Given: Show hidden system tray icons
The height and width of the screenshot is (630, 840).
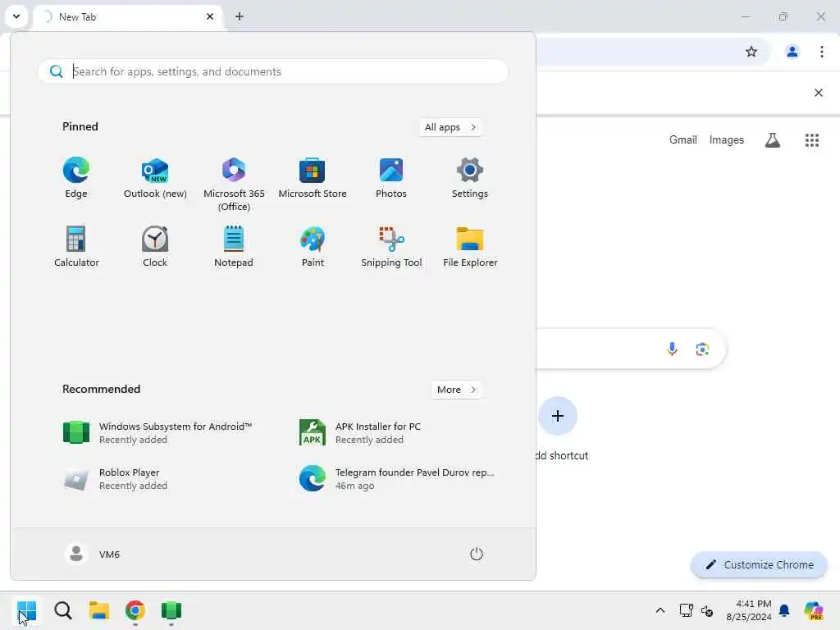Looking at the screenshot, I should coord(660,610).
